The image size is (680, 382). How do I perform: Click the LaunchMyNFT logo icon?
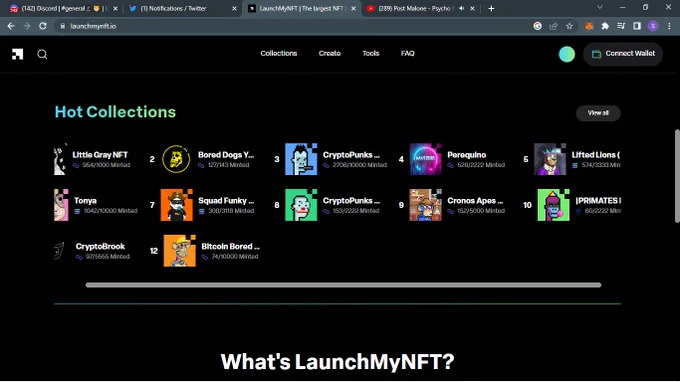coord(17,54)
